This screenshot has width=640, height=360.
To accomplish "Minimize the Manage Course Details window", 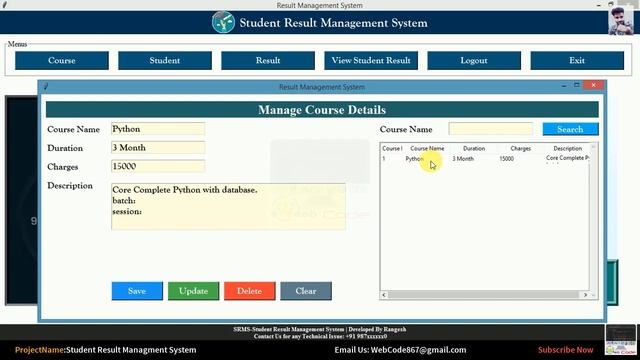I will (x=564, y=86).
